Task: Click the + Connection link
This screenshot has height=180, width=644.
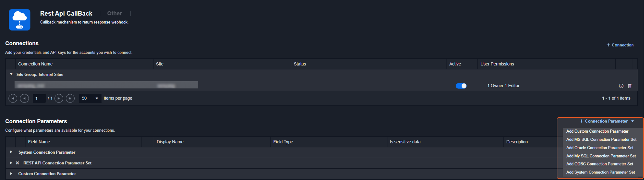Action: click(620, 45)
